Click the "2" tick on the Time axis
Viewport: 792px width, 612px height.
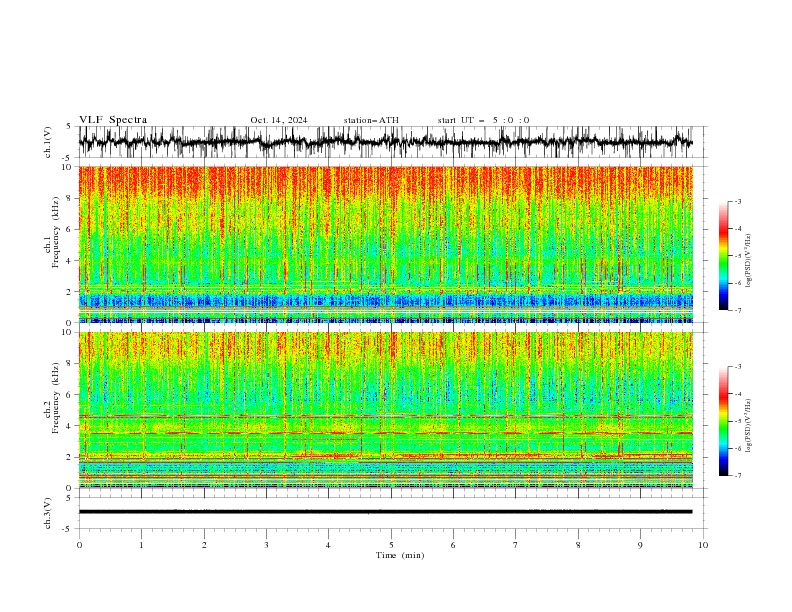tap(204, 545)
